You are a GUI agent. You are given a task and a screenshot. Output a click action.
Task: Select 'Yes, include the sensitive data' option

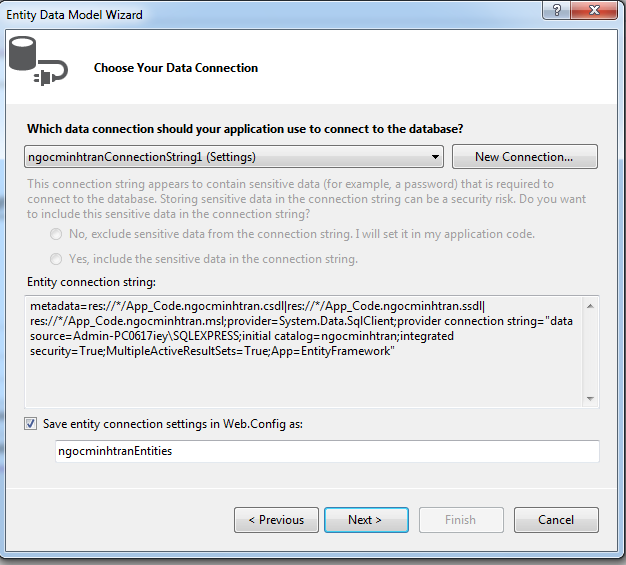click(x=56, y=259)
